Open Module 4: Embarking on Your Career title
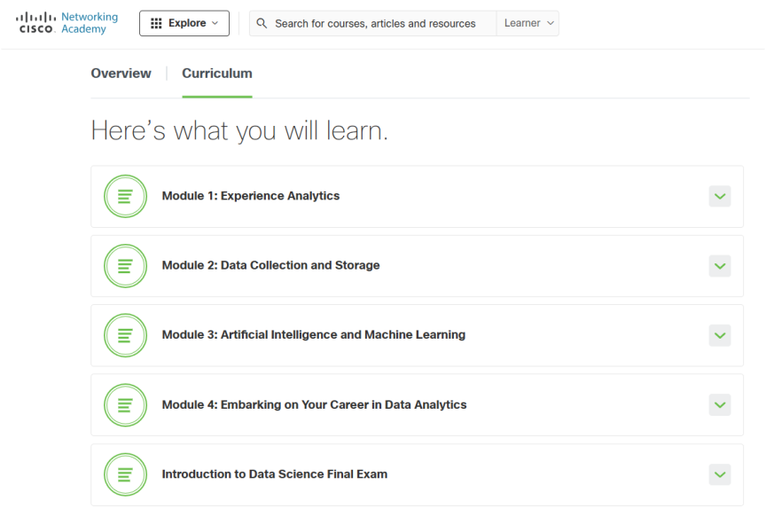The image size is (766, 532). point(314,404)
